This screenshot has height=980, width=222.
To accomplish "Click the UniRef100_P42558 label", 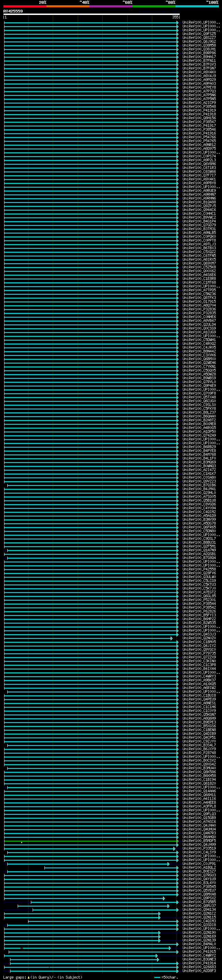I will [x=199, y=569].
